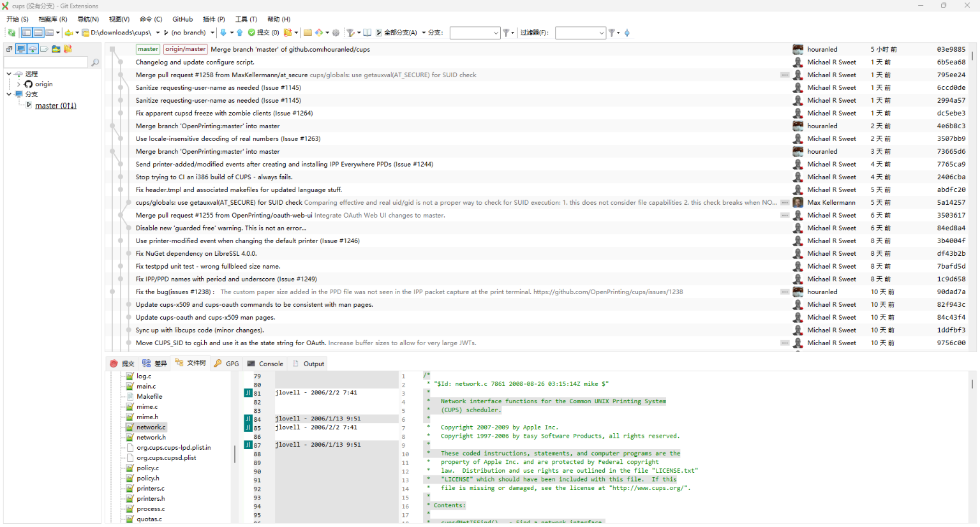Click the magnifier search icon in left panel
The width and height of the screenshot is (980, 527).
click(x=95, y=62)
